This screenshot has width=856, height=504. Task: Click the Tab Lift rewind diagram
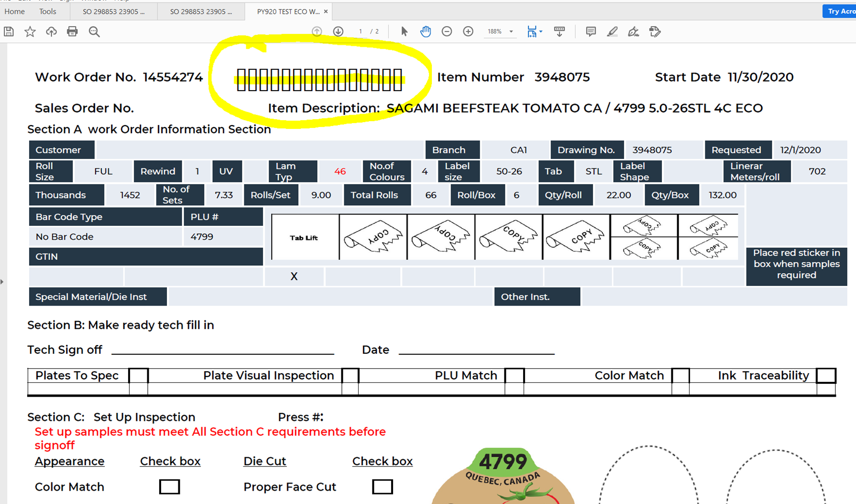(x=305, y=237)
